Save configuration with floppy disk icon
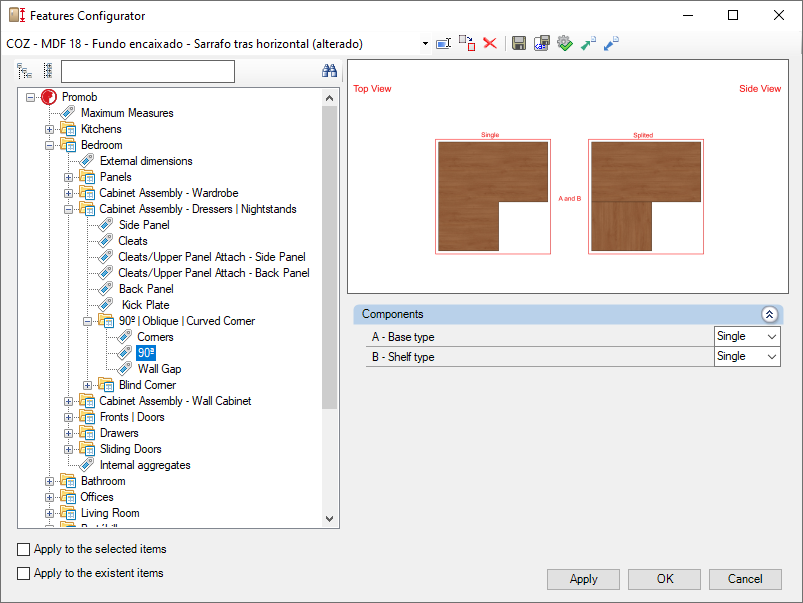The width and height of the screenshot is (803, 603). tap(519, 44)
